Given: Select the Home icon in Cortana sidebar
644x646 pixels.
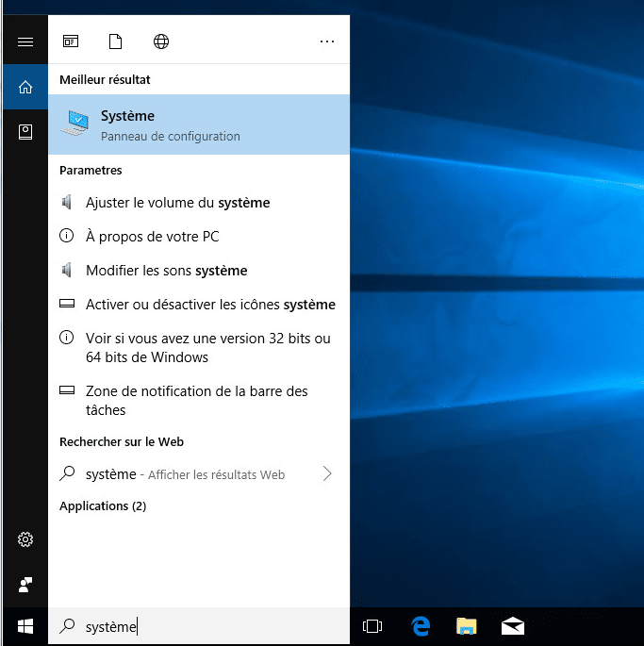Looking at the screenshot, I should pyautogui.click(x=25, y=87).
